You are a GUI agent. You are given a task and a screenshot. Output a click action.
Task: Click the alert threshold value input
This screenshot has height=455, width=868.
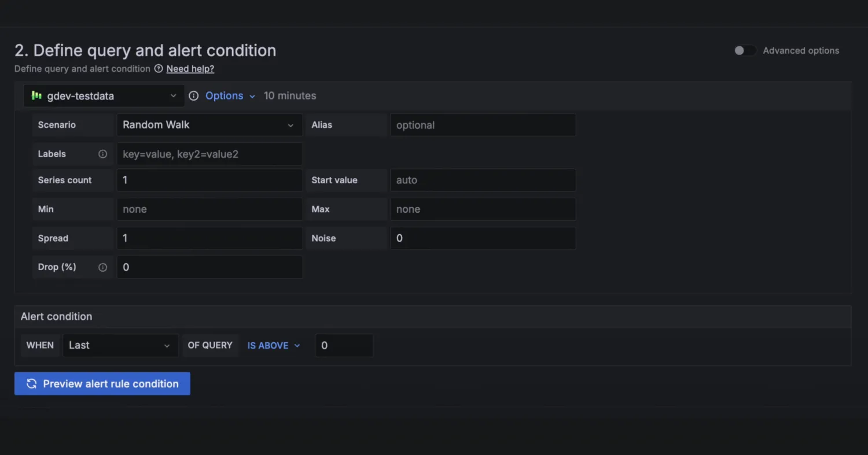(344, 345)
